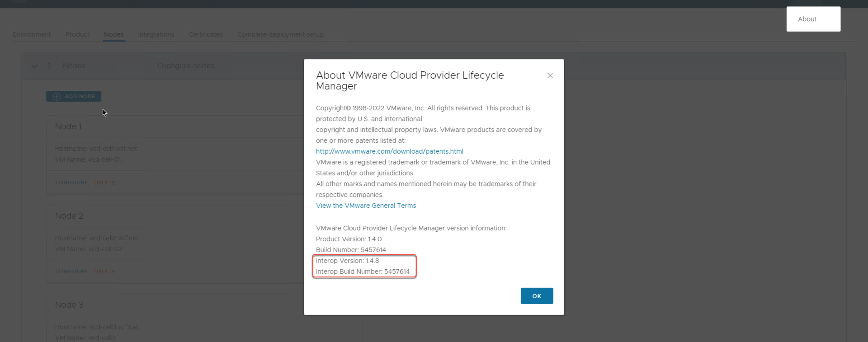
Task: Switch to the Environment tab
Action: click(x=32, y=34)
